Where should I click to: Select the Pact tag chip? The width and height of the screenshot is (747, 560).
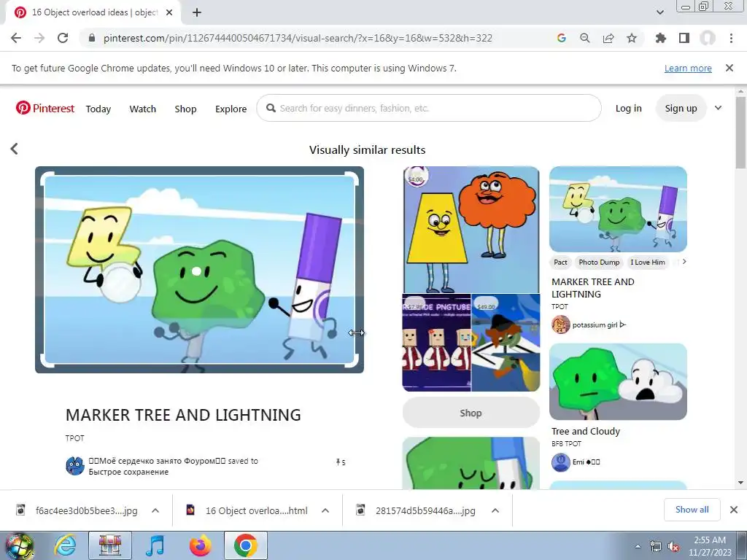coord(560,262)
